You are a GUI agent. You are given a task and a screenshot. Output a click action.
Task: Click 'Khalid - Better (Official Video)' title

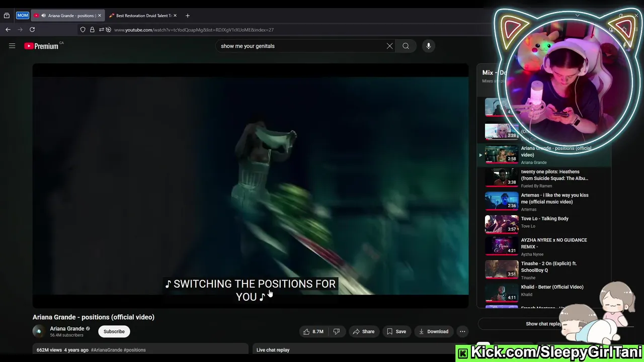[x=552, y=287]
